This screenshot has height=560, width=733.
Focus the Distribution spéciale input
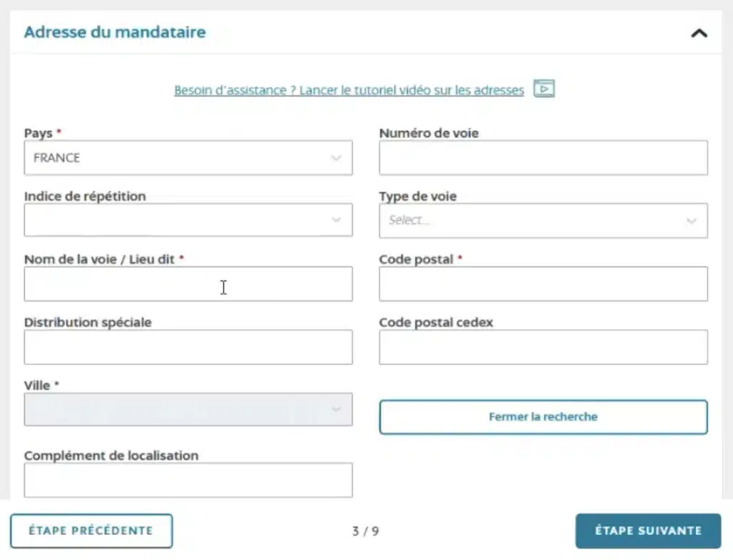point(188,347)
